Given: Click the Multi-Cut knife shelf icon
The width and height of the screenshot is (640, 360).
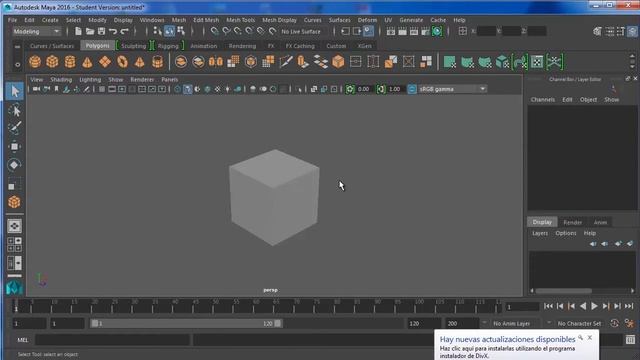Looking at the screenshot, I should [286, 62].
